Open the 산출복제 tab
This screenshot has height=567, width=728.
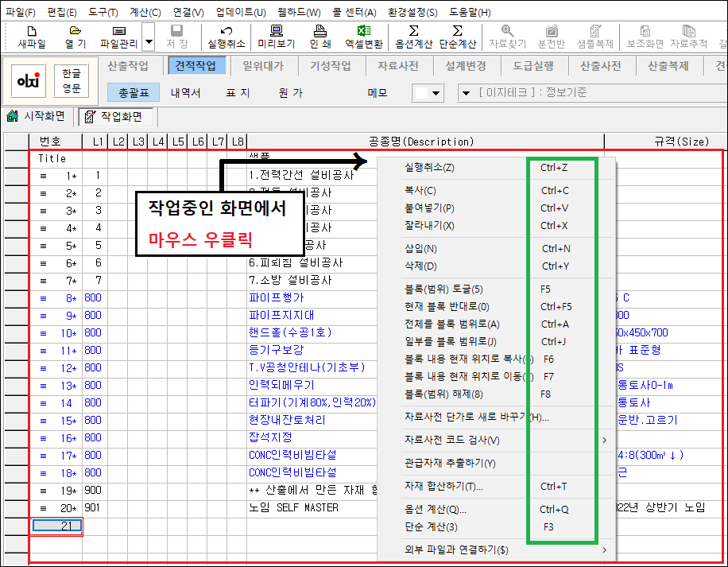(x=668, y=66)
